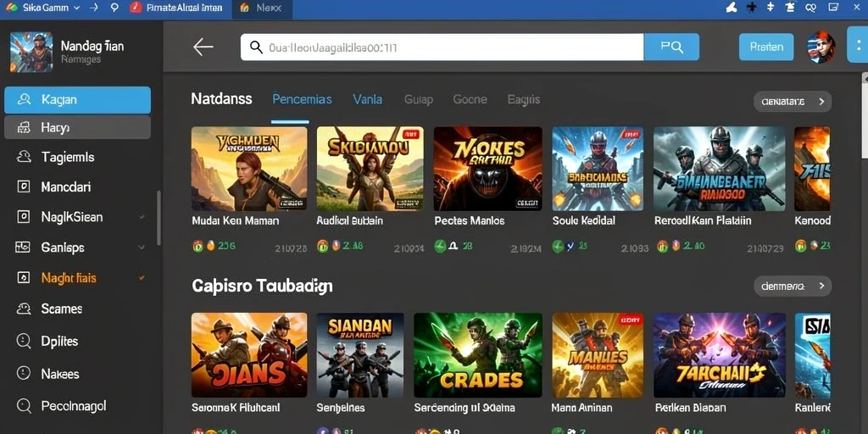Expand the Ganisps chevron
This screenshot has height=434, width=868.
point(142,248)
